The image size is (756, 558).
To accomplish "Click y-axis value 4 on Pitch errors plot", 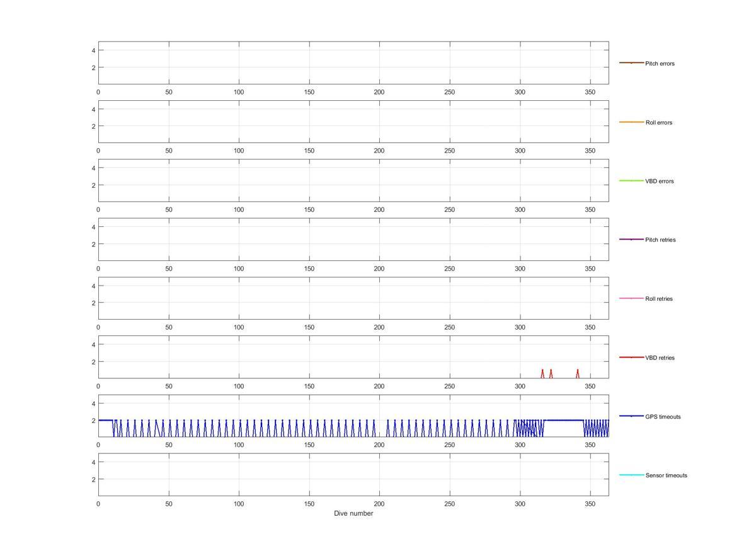I will [93, 50].
